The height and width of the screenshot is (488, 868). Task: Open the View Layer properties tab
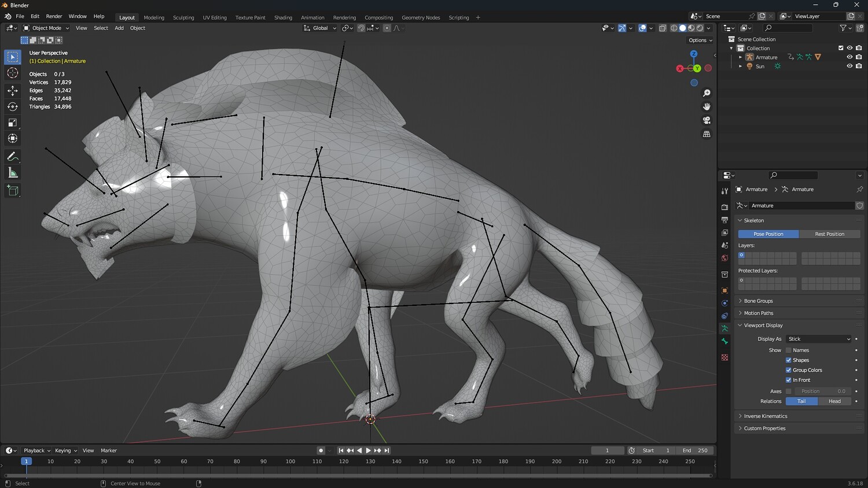pos(724,232)
